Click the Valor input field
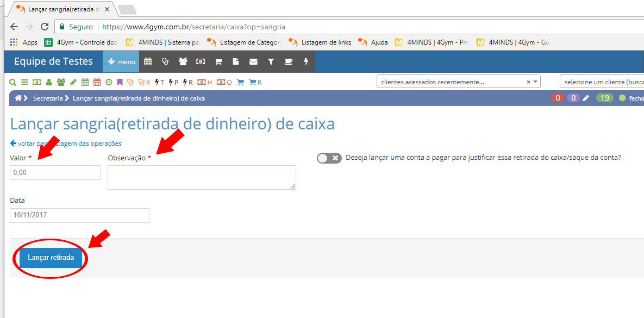Viewport: 644px width, 318px height. [55, 173]
